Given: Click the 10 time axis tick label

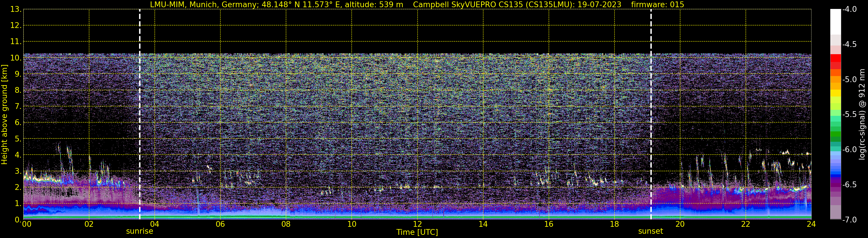Looking at the screenshot, I should [x=352, y=224].
